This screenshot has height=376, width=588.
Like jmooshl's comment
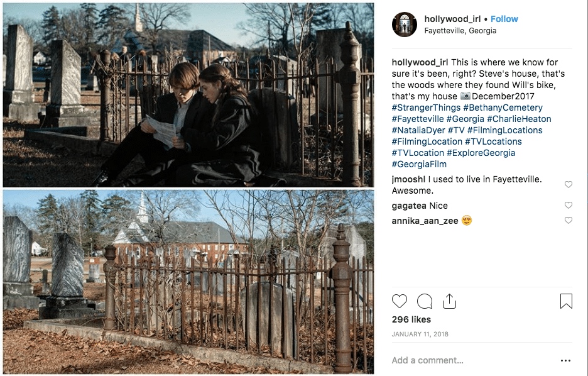[x=569, y=184]
